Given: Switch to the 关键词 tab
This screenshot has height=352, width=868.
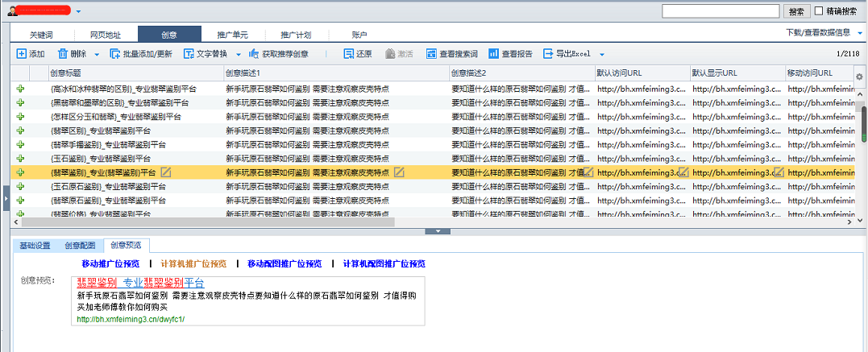Looking at the screenshot, I should [x=41, y=35].
